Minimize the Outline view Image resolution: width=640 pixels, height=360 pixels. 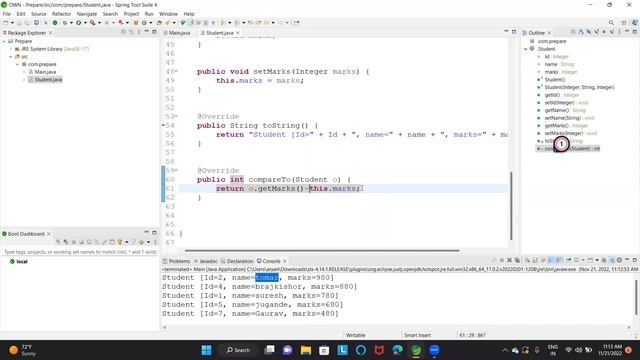(627, 32)
